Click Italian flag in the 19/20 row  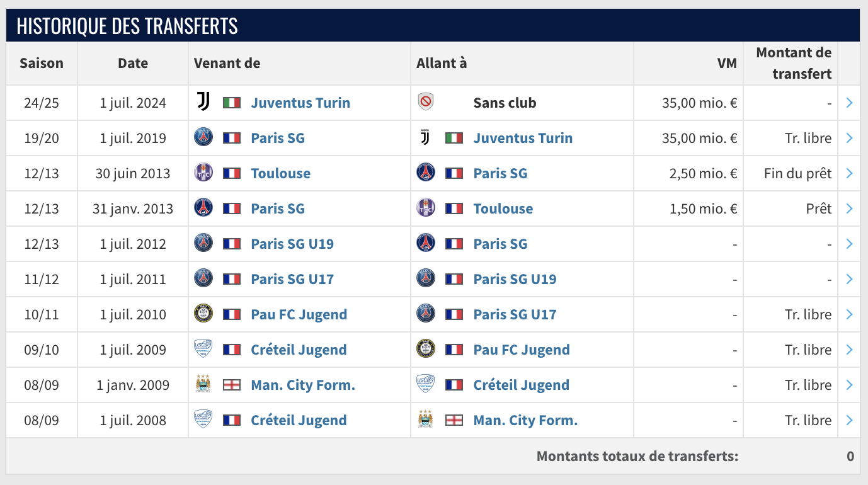point(454,138)
